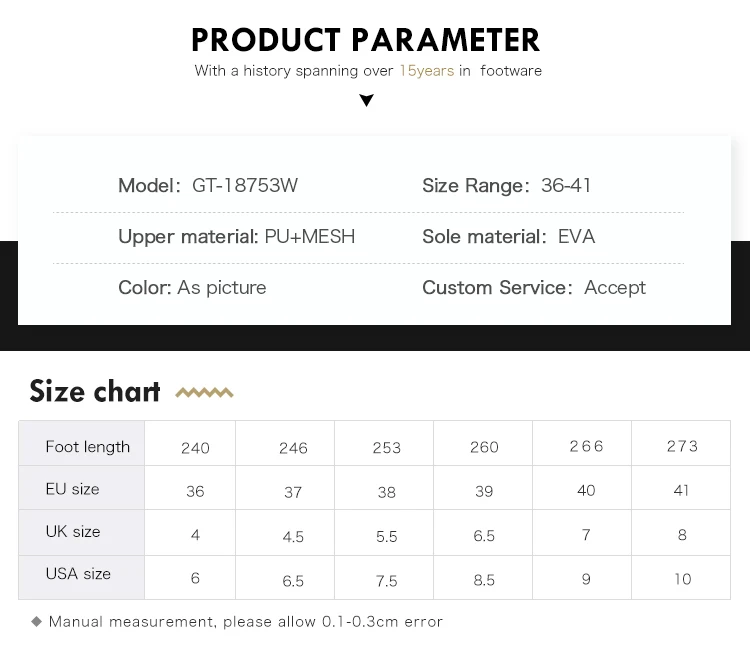Click the 240 foot length cell
This screenshot has width=750, height=657.
coord(195,448)
